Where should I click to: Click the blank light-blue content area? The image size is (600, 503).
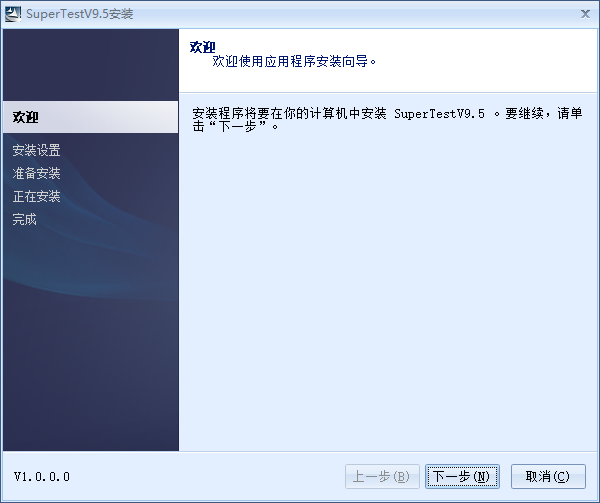[390, 300]
